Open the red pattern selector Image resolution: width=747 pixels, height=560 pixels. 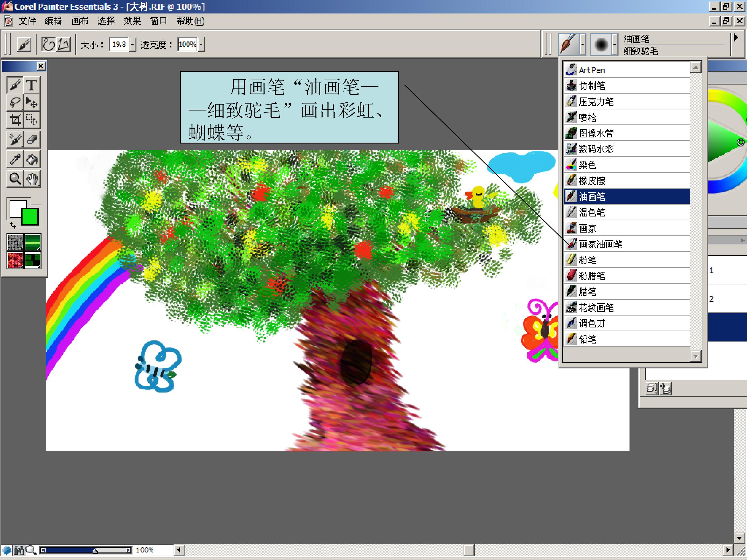[x=15, y=260]
